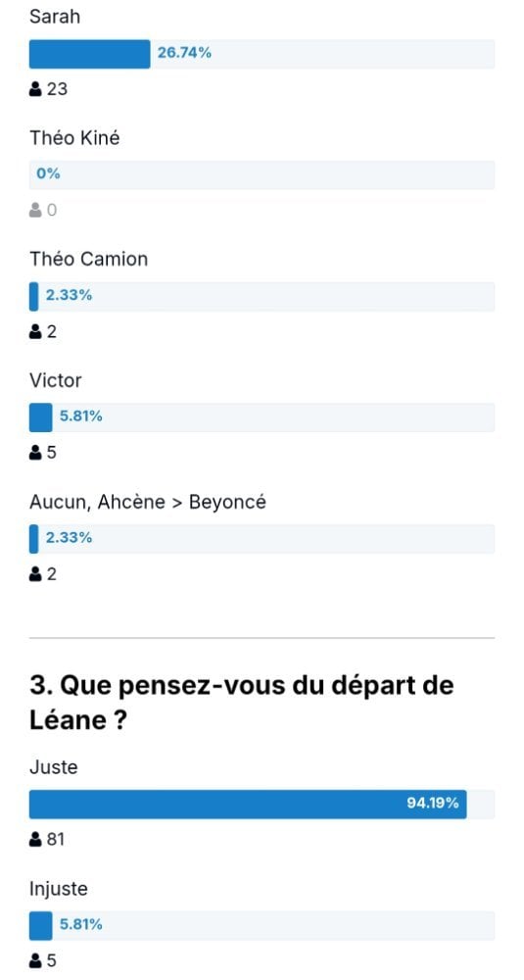The image size is (524, 980).
Task: Click the Sarah option label
Action: tap(54, 17)
